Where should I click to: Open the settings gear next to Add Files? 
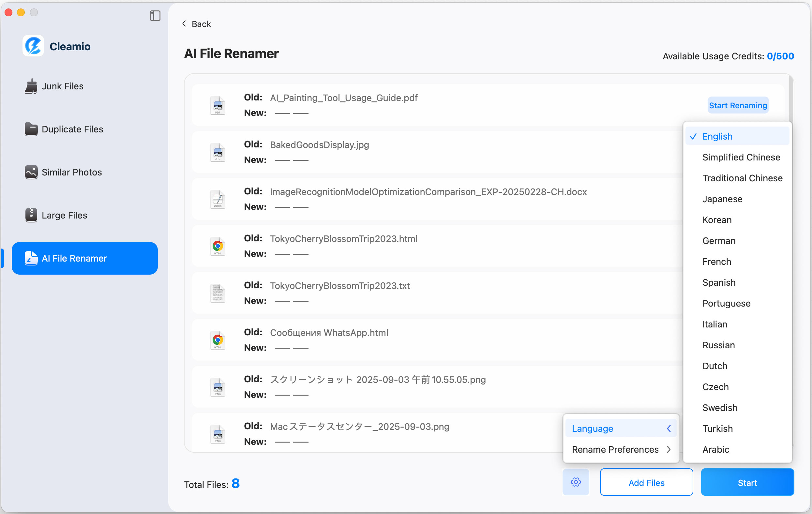(575, 482)
